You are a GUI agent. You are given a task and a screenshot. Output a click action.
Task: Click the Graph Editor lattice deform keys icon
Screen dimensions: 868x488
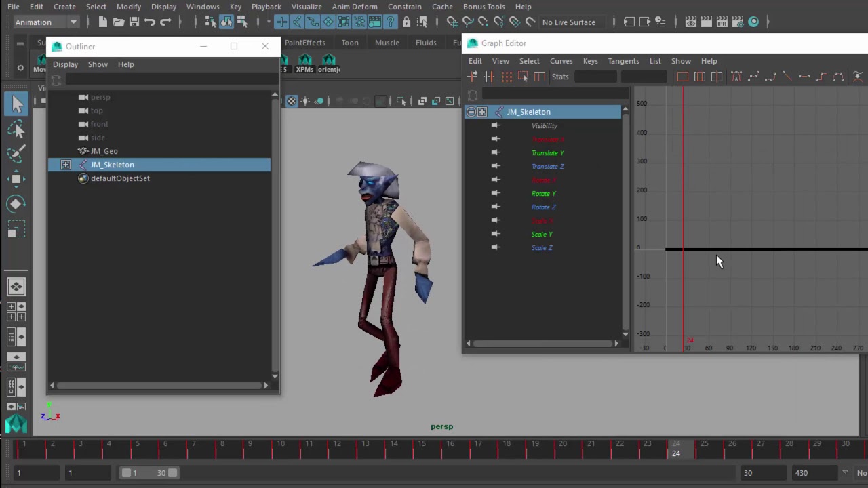tap(507, 77)
